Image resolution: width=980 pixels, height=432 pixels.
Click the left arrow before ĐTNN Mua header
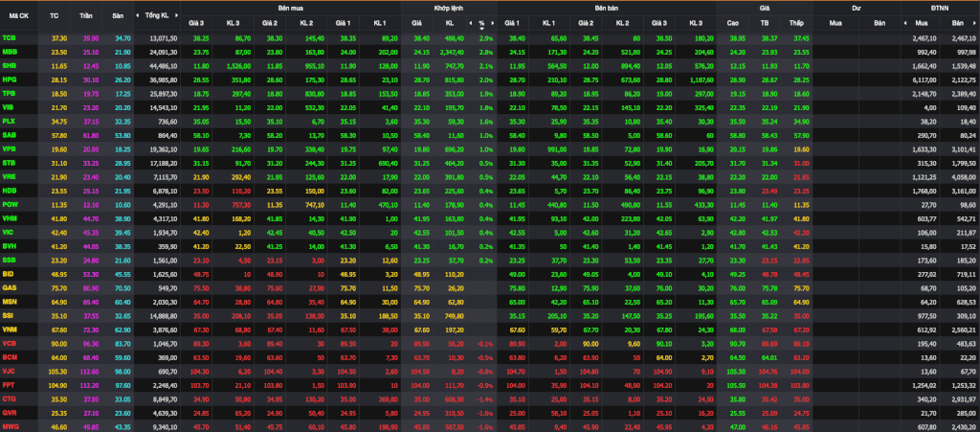905,23
